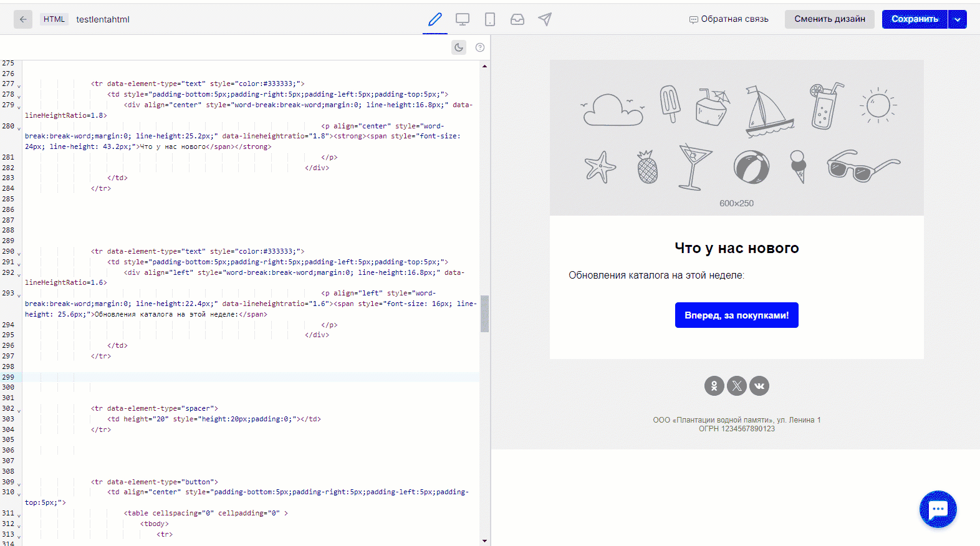Collapse code fold at line 302

pos(19,411)
